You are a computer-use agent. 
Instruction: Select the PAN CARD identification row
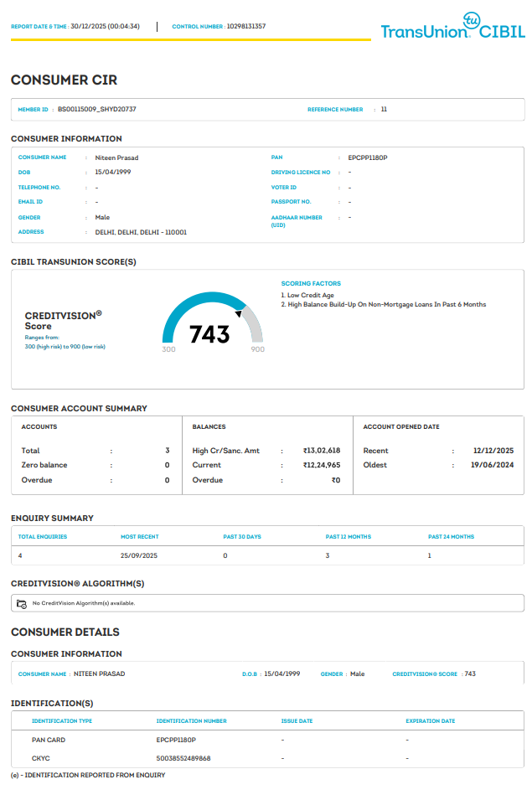pyautogui.click(x=267, y=740)
